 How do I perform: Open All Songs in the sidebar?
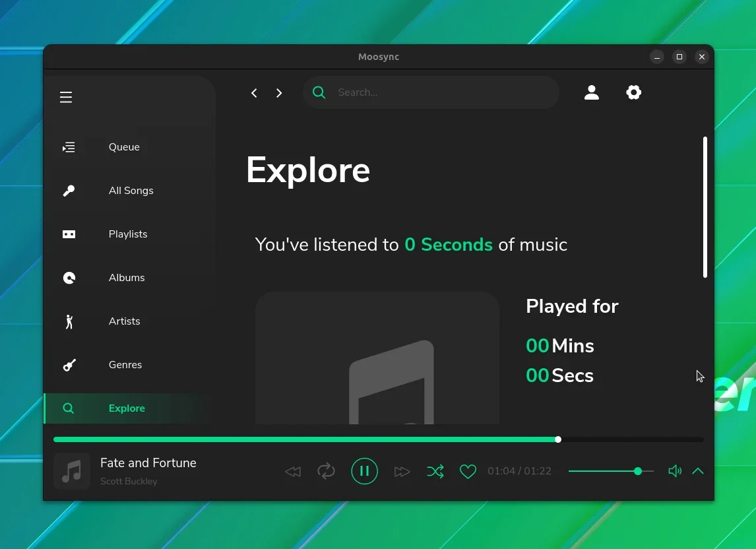click(131, 191)
